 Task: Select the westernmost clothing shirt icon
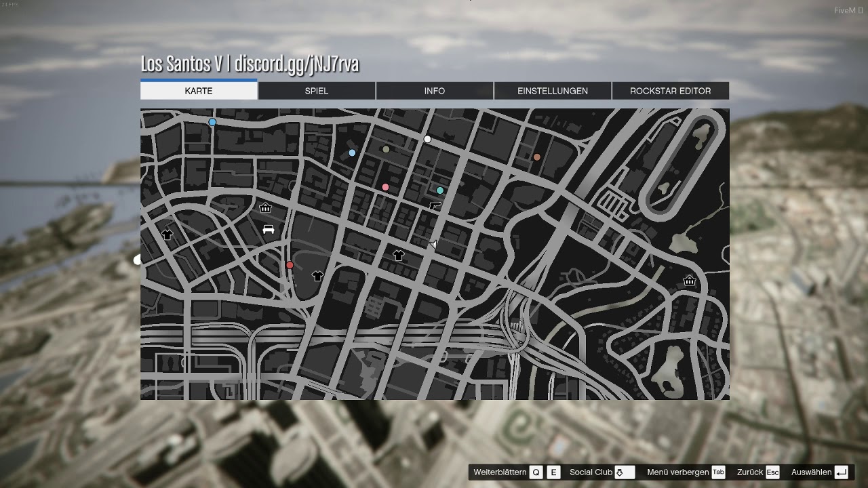[x=167, y=235]
